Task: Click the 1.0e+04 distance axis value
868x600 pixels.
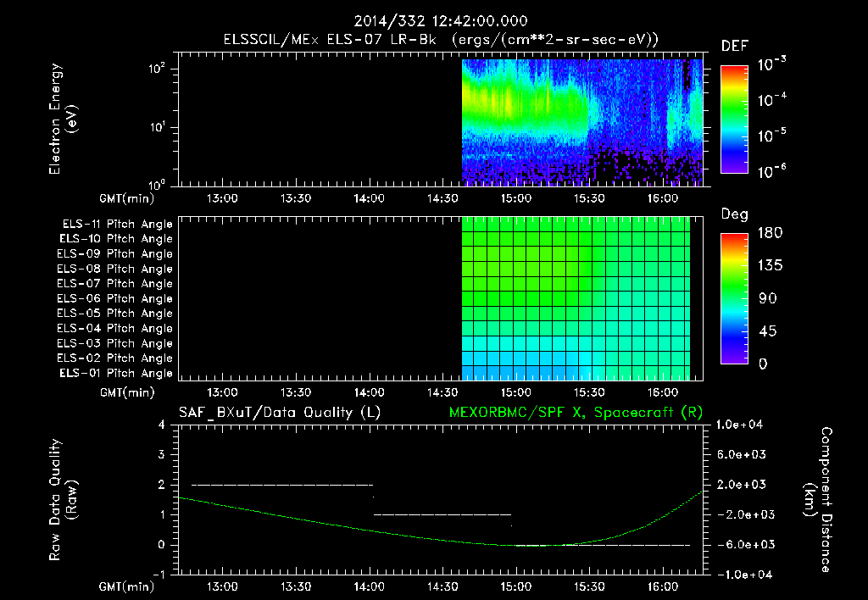Action: pyautogui.click(x=739, y=425)
